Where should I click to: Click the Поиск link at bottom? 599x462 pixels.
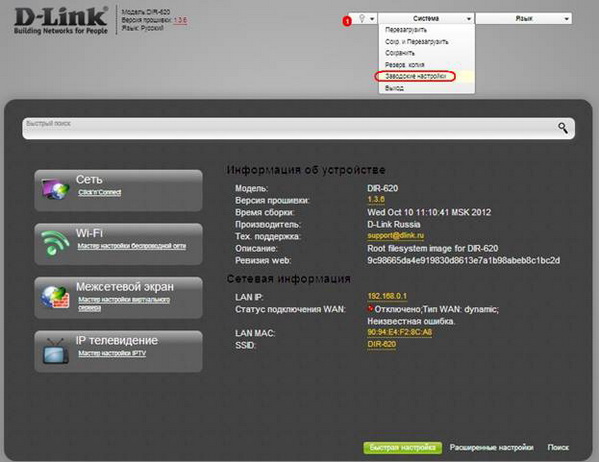(558, 447)
